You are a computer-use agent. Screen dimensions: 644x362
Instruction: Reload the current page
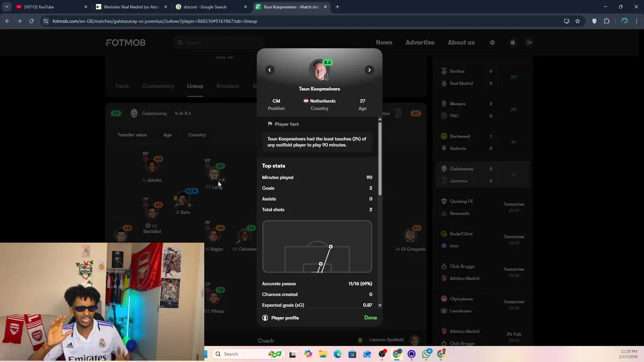point(31,21)
